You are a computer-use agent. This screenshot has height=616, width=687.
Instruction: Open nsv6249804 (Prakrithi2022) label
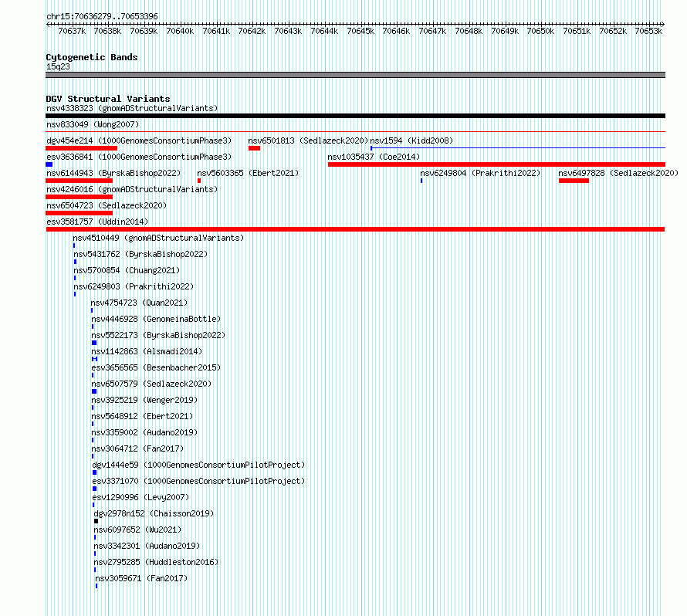point(480,173)
